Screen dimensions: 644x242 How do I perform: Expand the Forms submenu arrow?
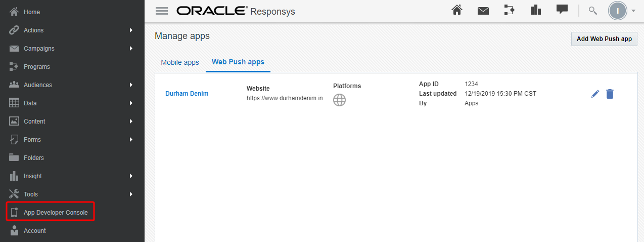tap(131, 139)
